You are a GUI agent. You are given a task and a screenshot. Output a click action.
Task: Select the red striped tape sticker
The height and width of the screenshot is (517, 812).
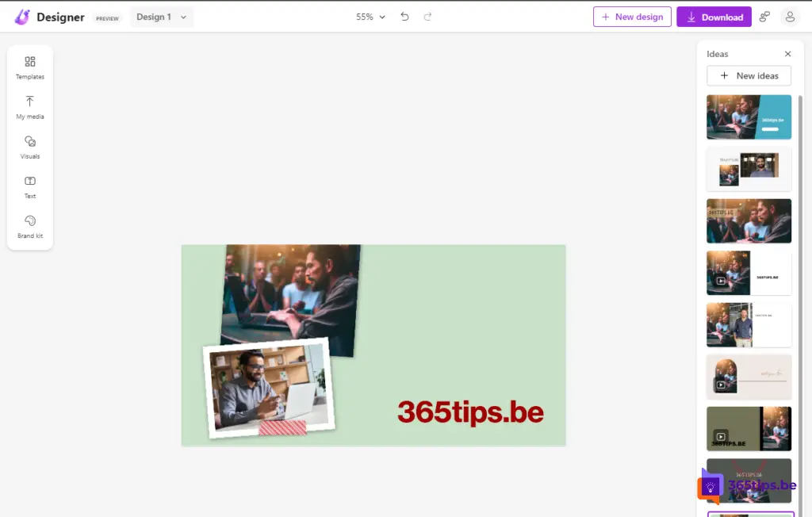coord(283,427)
